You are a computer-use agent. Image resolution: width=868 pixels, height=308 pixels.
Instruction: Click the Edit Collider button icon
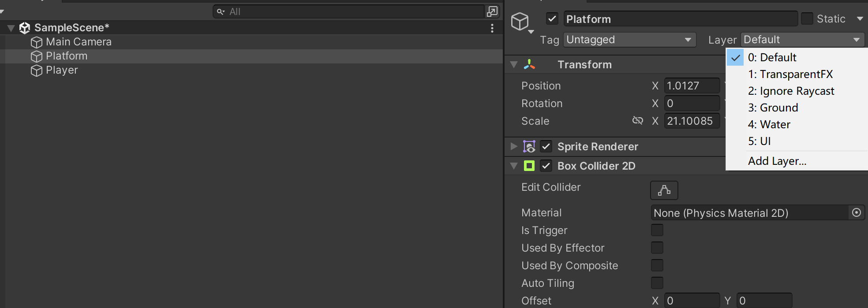[x=664, y=190]
